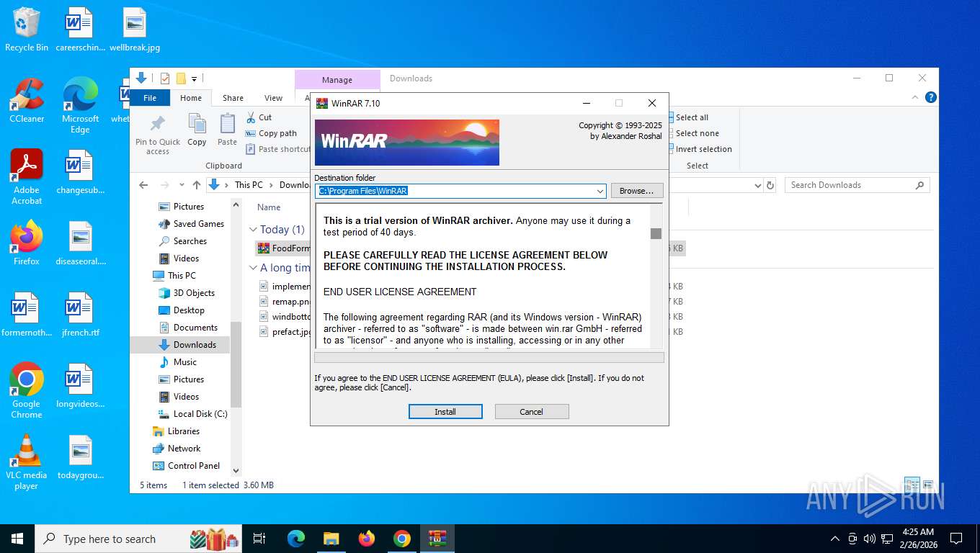Image resolution: width=980 pixels, height=553 pixels.
Task: Show hidden system tray icons
Action: pyautogui.click(x=835, y=539)
